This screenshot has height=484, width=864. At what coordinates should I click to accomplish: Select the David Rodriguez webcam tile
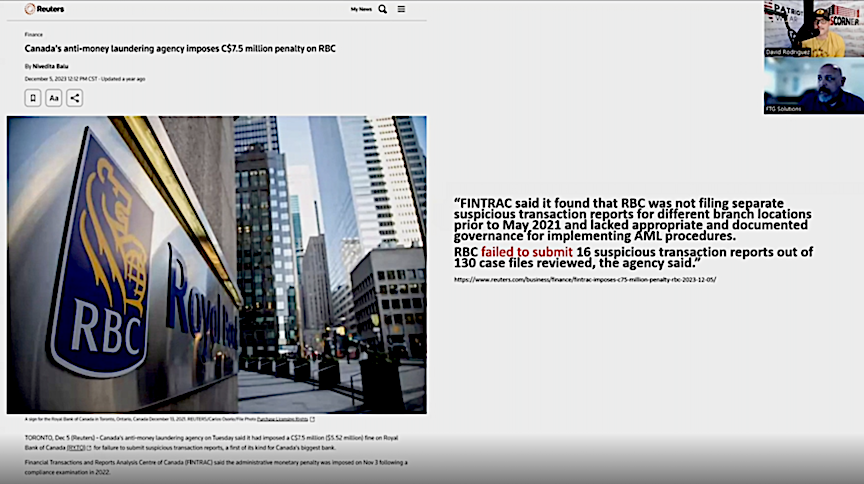point(813,28)
